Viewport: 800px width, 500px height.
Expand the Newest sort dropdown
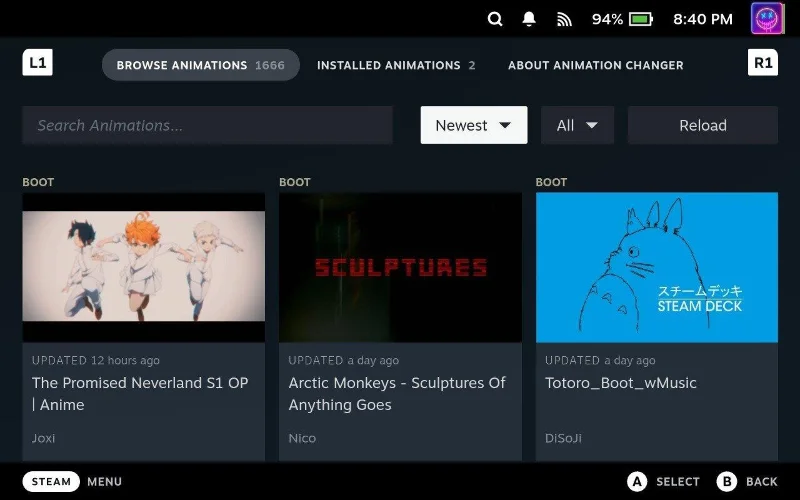point(474,125)
